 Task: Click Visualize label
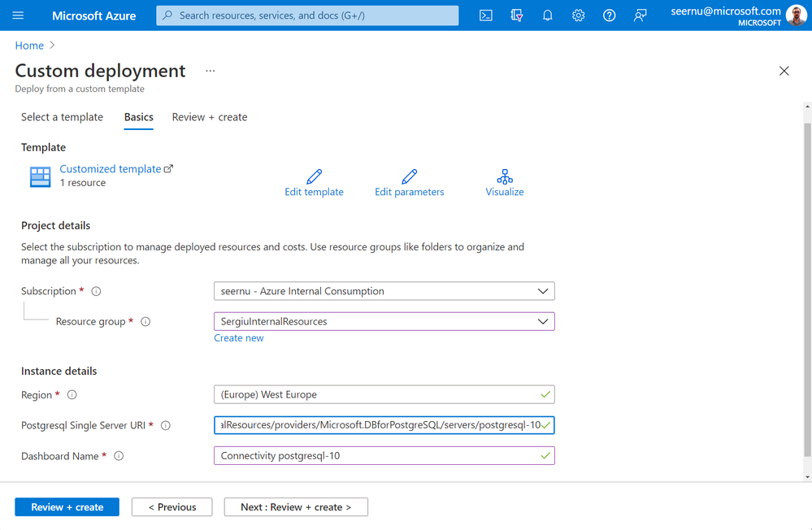505,192
